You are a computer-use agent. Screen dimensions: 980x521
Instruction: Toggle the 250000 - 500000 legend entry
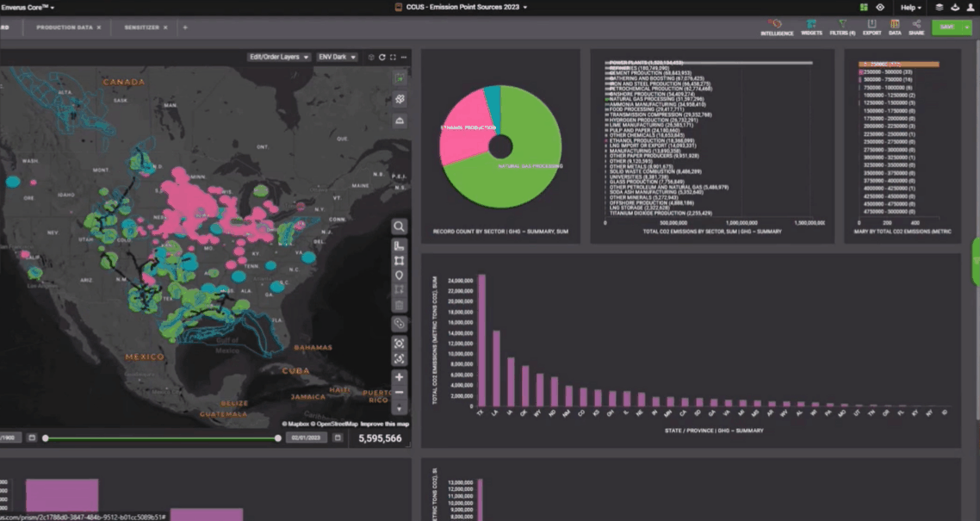pyautogui.click(x=885, y=71)
